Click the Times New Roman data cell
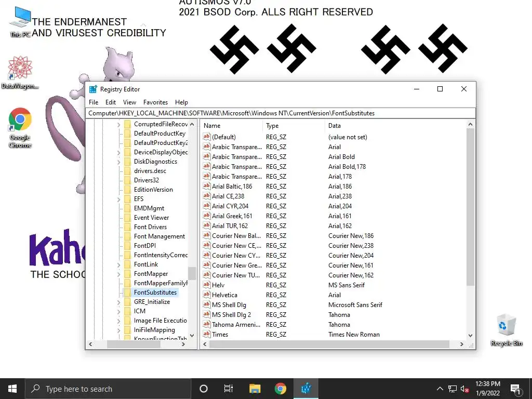This screenshot has height=399, width=532. click(354, 334)
